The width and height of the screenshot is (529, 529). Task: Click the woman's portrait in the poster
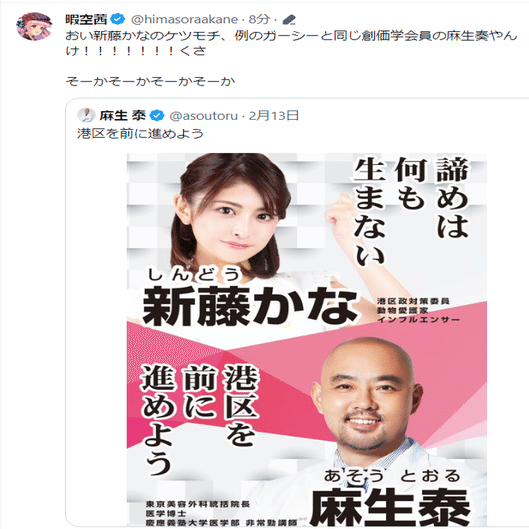click(x=233, y=216)
